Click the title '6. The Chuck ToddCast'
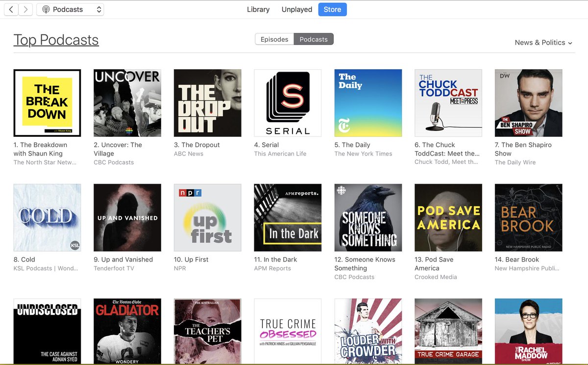Viewport: 588px width, 365px height. pyautogui.click(x=447, y=149)
